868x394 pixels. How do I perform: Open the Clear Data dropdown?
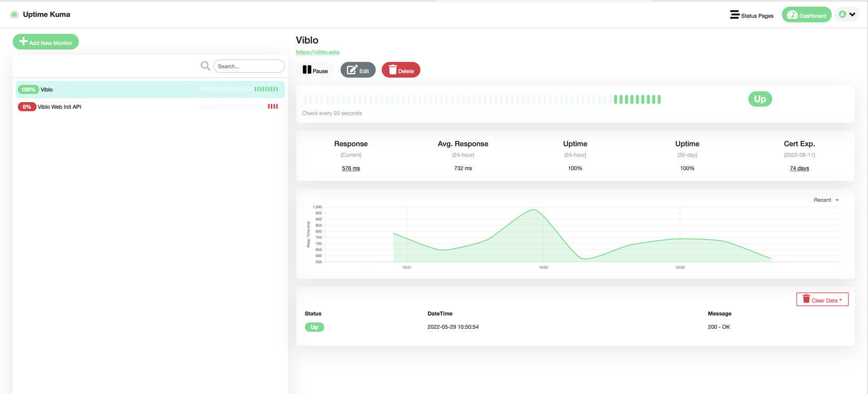coord(822,300)
